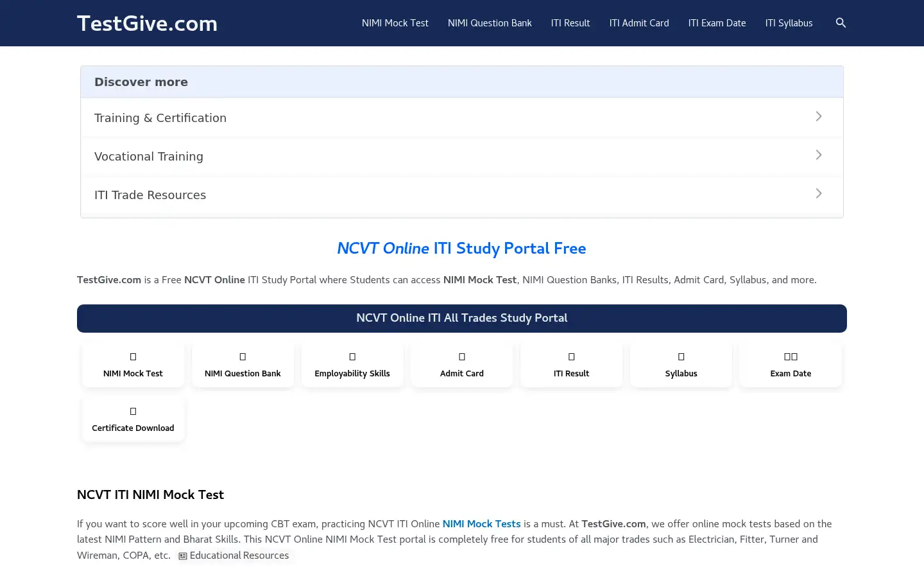The height and width of the screenshot is (578, 924).
Task: Select the Employability Skills card label
Action: 352,374
